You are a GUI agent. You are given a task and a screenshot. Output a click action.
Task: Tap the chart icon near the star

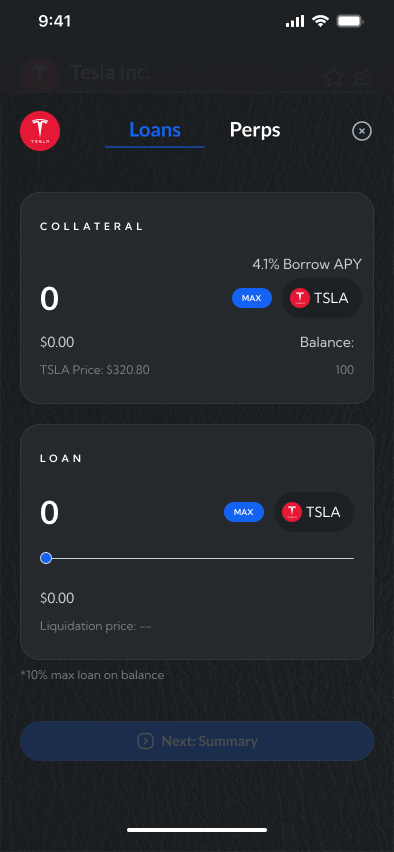coord(362,77)
